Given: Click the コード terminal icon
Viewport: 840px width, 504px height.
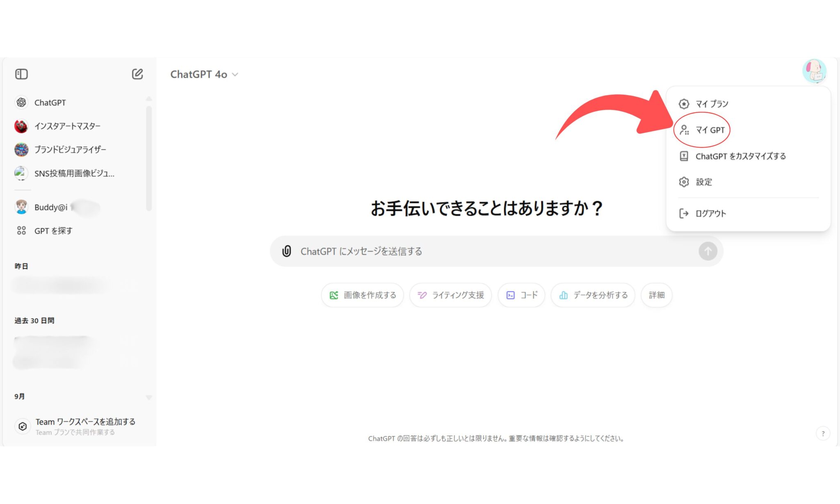Looking at the screenshot, I should [x=510, y=295].
